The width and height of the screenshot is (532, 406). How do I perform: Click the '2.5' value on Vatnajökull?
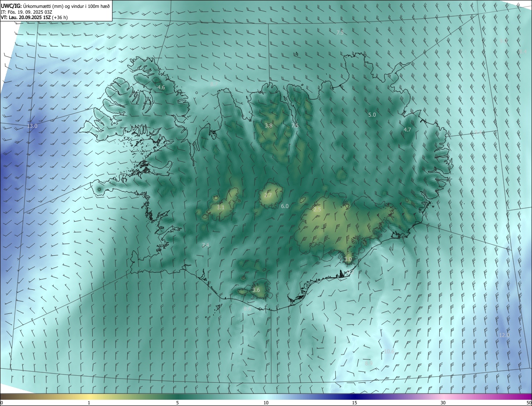[317, 210]
